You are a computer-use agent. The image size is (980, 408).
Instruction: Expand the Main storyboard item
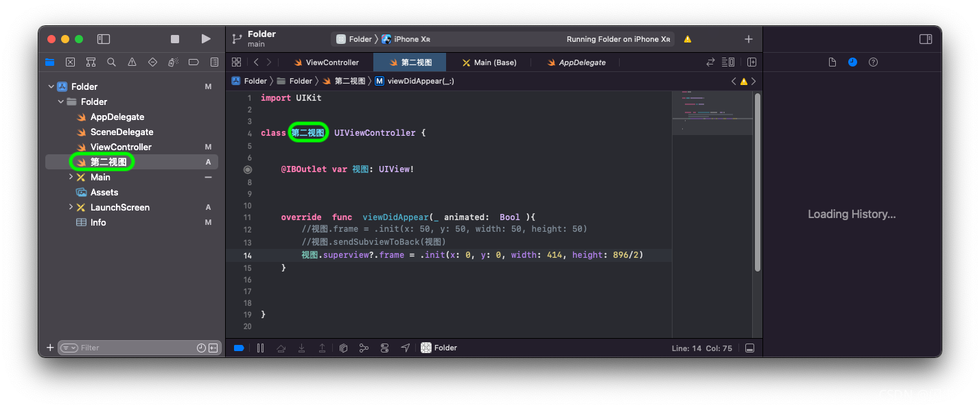(71, 177)
